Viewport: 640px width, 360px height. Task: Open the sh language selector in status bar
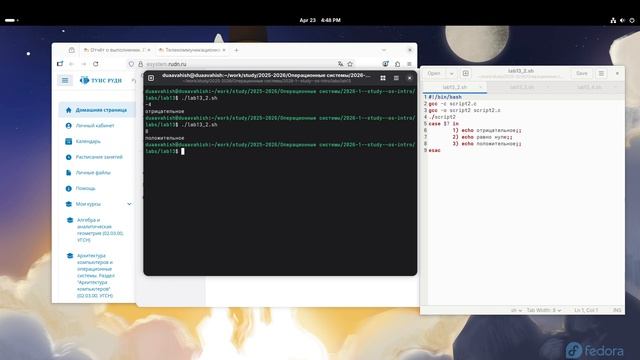(x=516, y=311)
